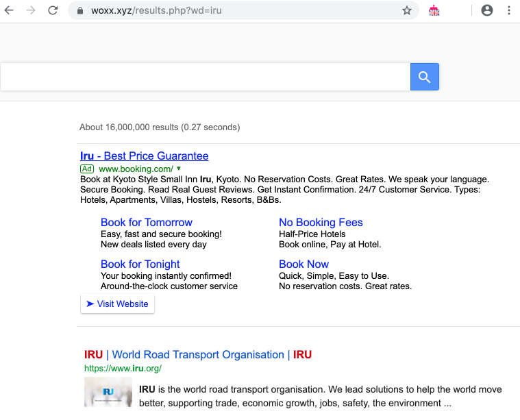Open the pink browser extension icon

[434, 10]
